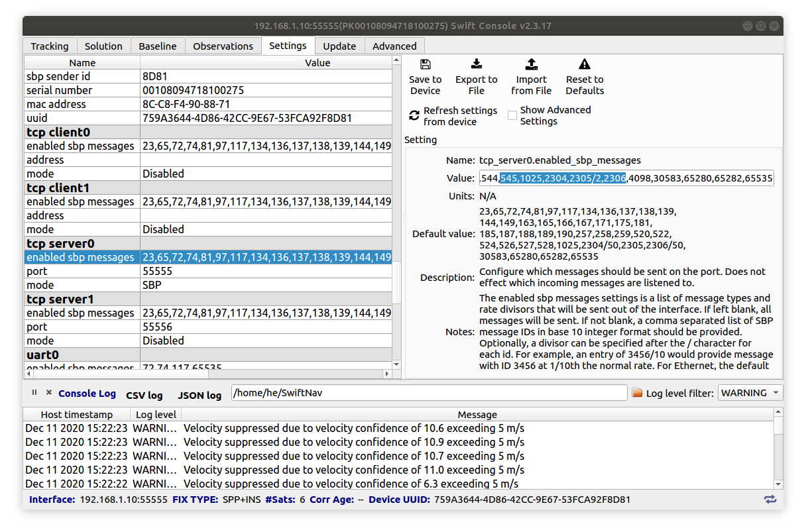Select tcp client1 enabled sbp messages row
Viewport: 810px width, 532px height.
208,201
